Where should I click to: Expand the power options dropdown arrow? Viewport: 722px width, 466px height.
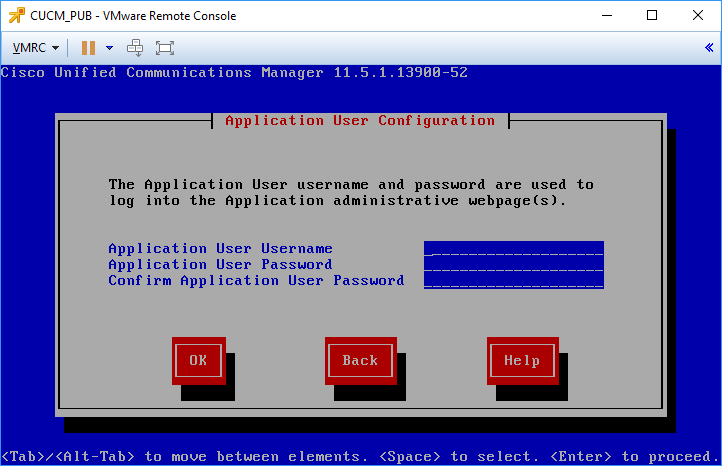(109, 48)
